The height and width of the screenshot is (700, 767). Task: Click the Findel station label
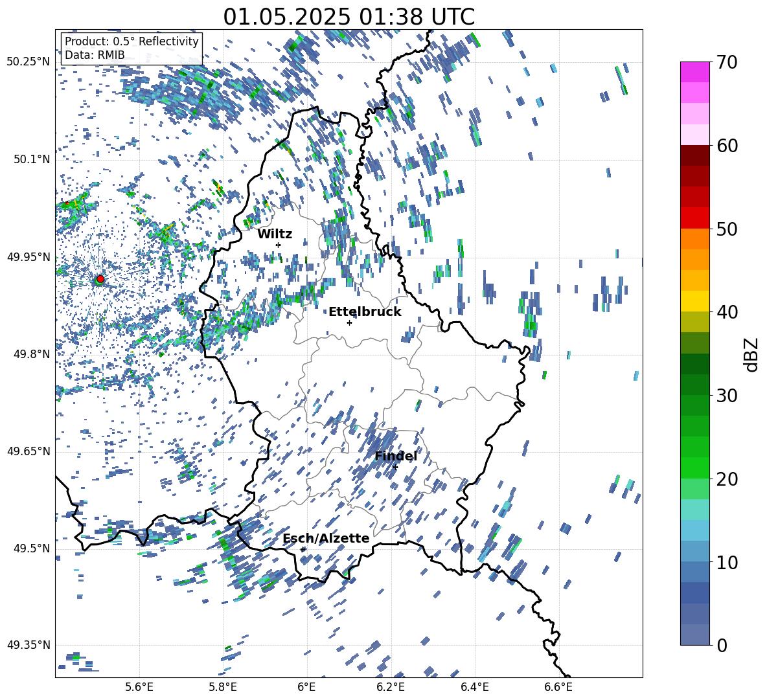click(396, 456)
